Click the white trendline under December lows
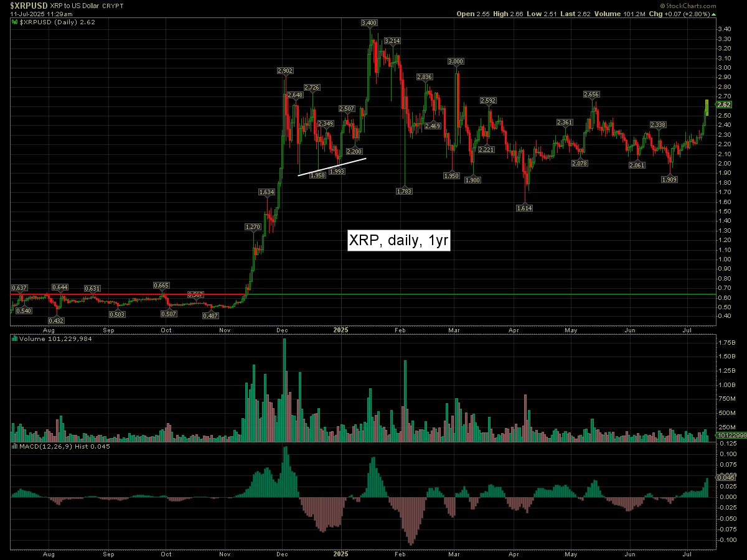 332,167
